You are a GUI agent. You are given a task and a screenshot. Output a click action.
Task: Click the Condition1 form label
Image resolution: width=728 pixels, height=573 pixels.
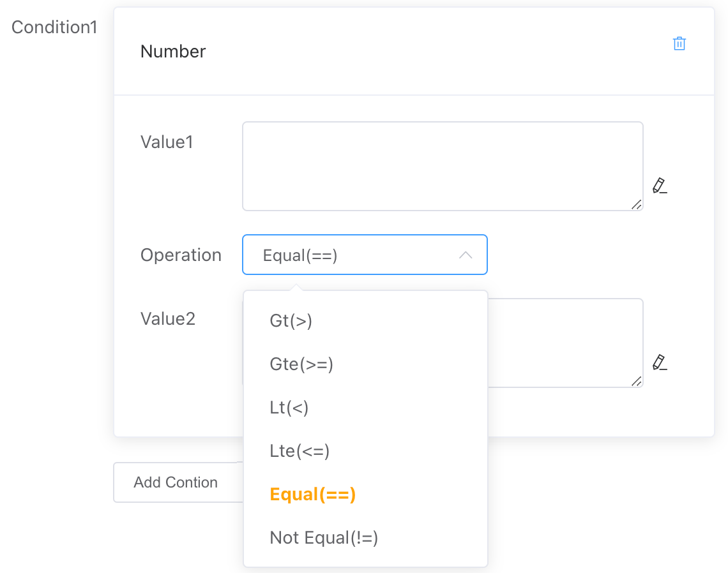[x=54, y=27]
